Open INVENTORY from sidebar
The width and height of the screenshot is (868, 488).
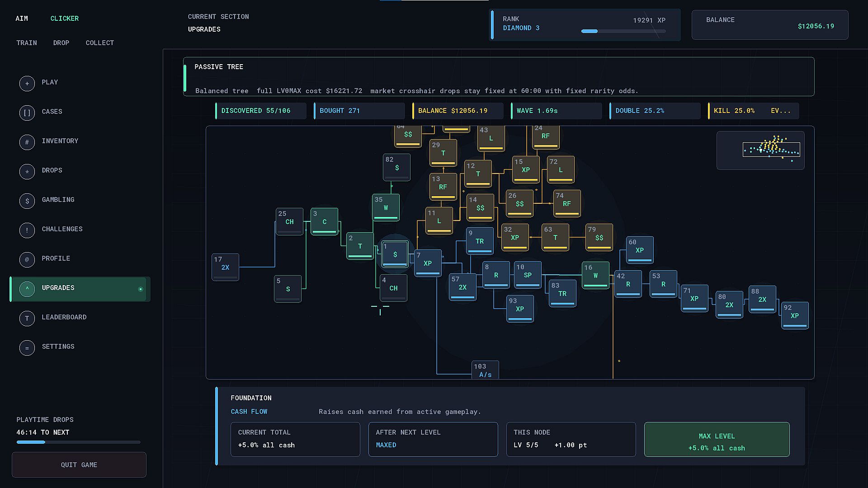(80, 142)
